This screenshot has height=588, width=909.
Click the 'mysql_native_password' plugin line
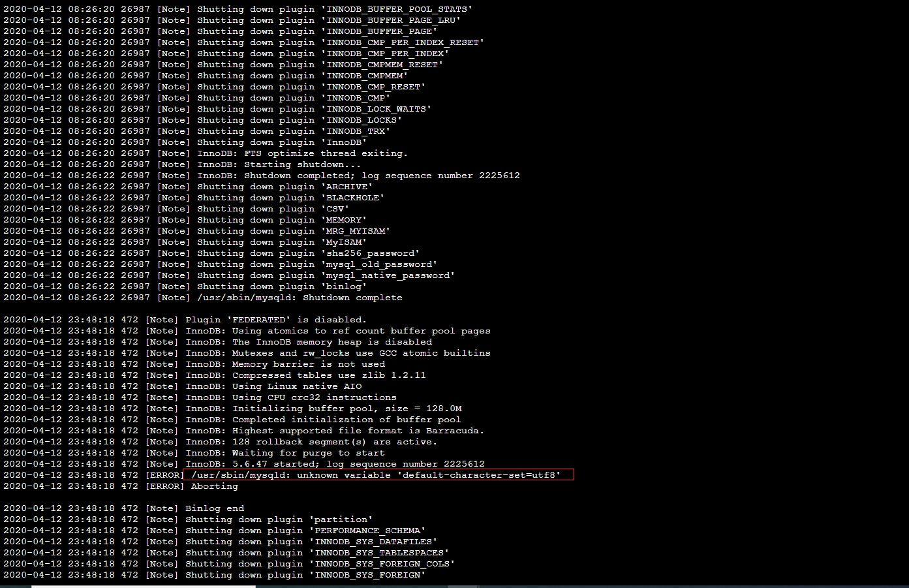click(229, 275)
